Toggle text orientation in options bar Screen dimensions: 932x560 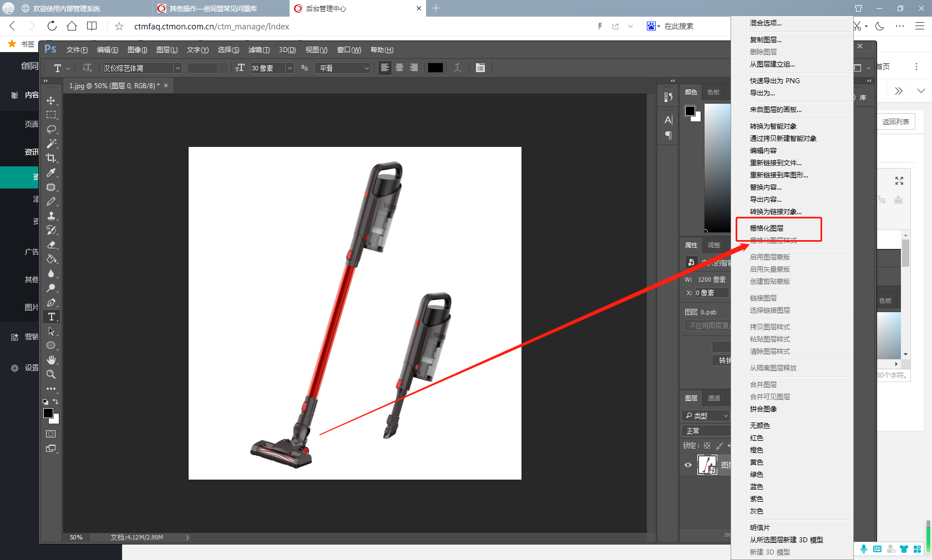point(87,68)
